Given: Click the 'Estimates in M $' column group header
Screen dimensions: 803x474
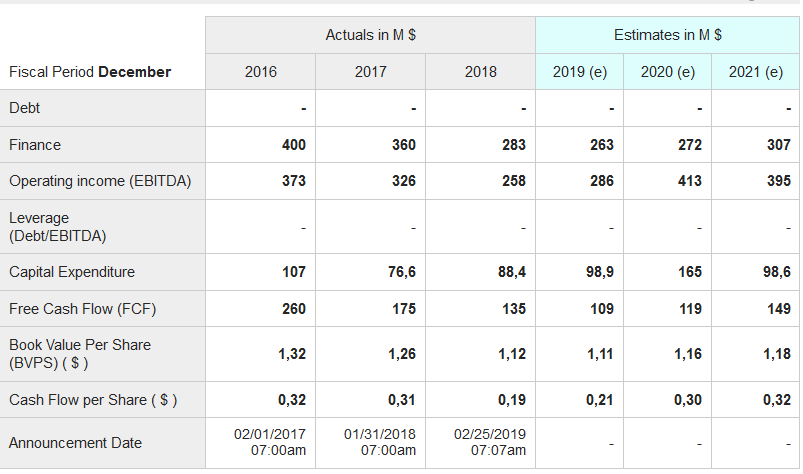Looking at the screenshot, I should coord(667,35).
